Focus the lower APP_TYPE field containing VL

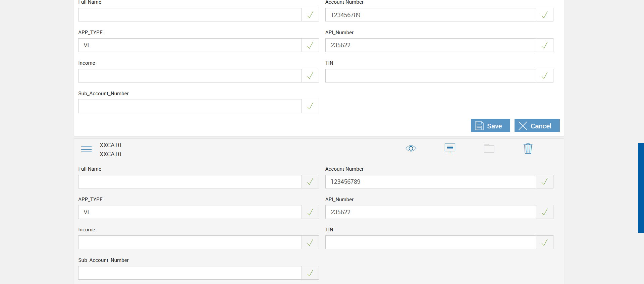[190, 212]
